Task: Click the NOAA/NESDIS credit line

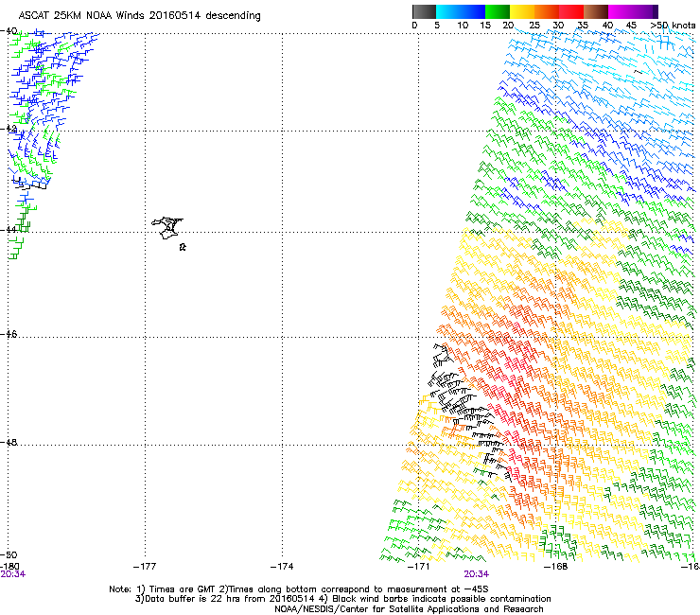Action: pyautogui.click(x=409, y=609)
